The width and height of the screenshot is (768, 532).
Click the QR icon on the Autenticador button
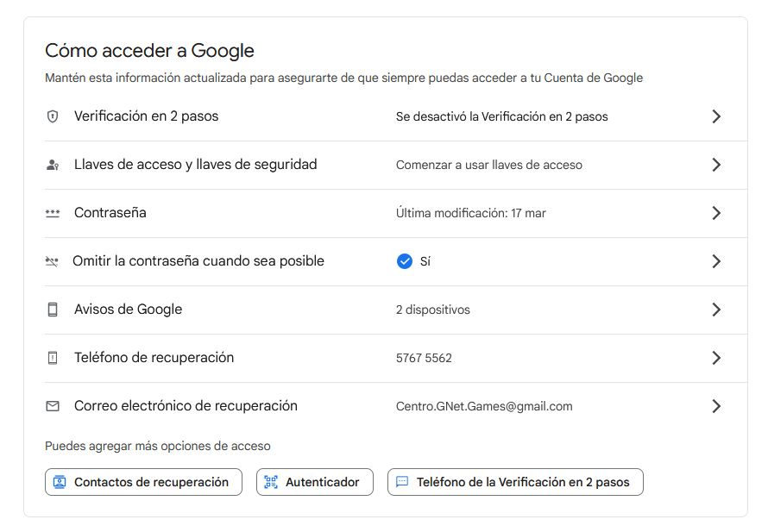[x=271, y=482]
